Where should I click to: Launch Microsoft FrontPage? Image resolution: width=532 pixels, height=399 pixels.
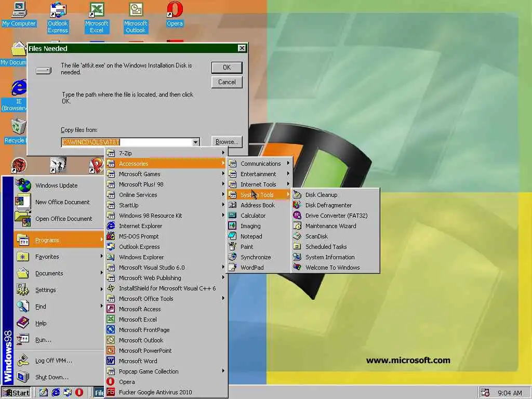166,330
